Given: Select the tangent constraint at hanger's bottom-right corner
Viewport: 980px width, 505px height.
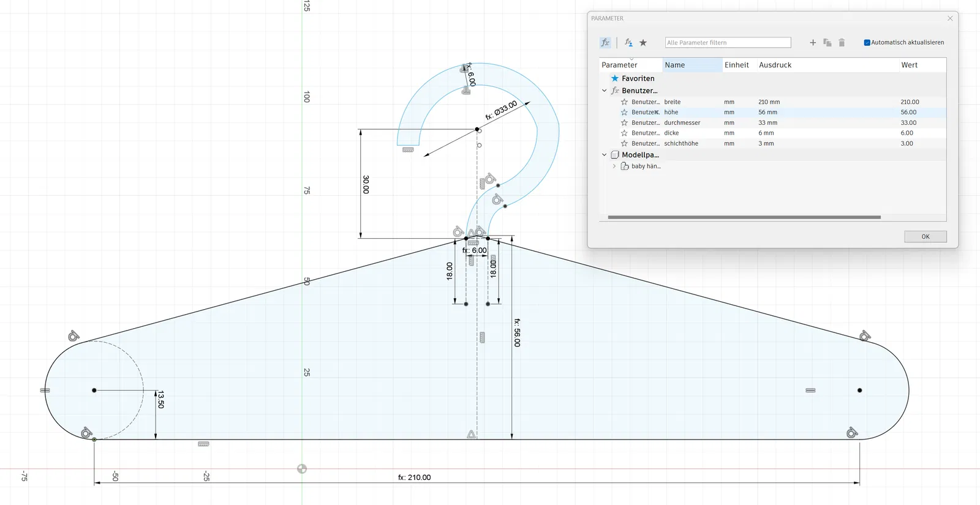Looking at the screenshot, I should 852,433.
